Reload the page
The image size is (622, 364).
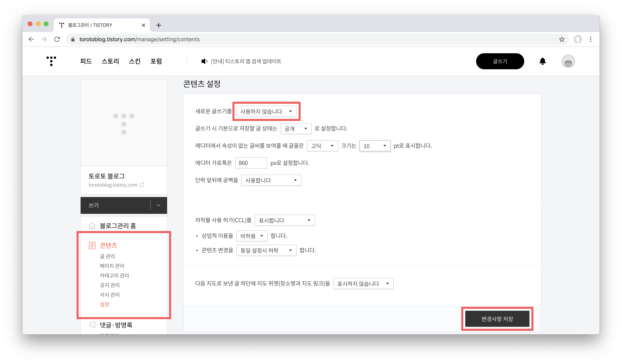tap(57, 39)
